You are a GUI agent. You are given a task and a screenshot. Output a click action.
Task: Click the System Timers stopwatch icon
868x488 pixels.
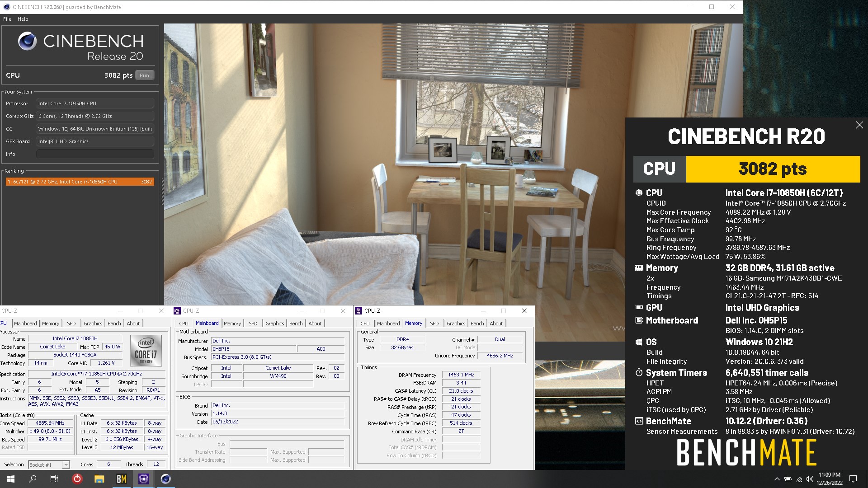coord(639,373)
